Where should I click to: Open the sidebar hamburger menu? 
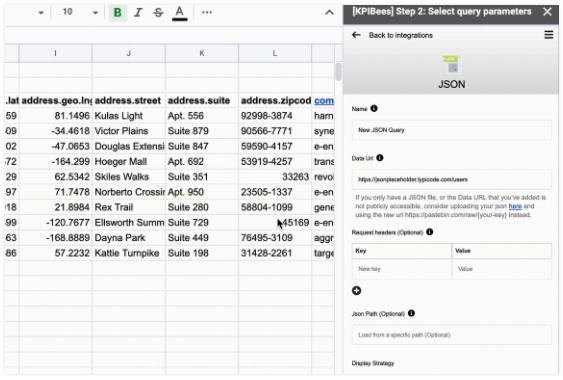(x=548, y=35)
